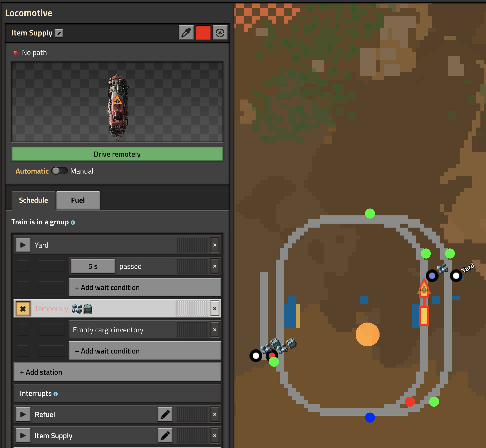Click the X stop button on Temporary stop

[23, 309]
